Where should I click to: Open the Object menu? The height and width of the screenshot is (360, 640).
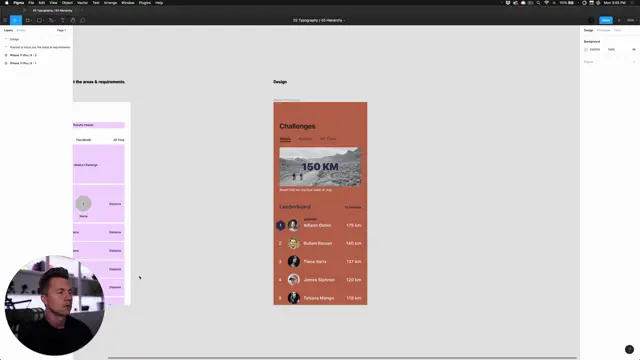click(67, 2)
